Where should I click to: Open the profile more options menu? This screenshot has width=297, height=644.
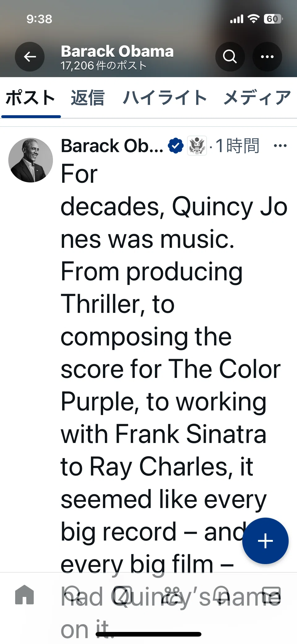(x=267, y=57)
